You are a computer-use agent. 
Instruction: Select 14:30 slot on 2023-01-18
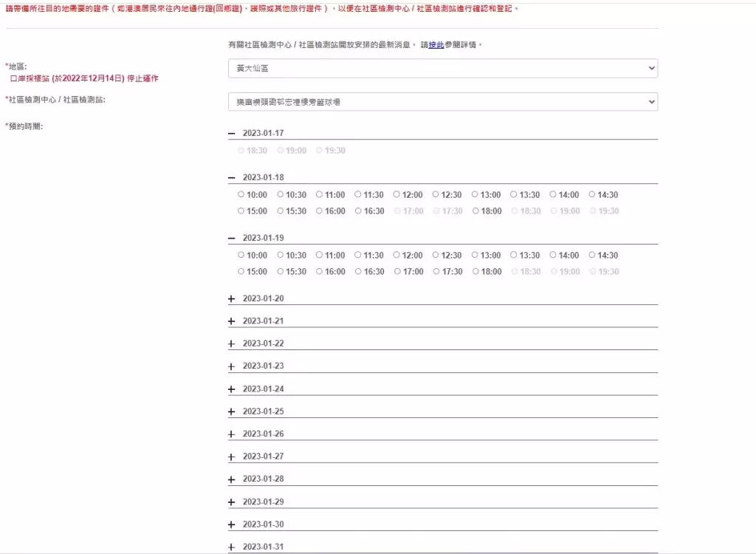point(592,195)
